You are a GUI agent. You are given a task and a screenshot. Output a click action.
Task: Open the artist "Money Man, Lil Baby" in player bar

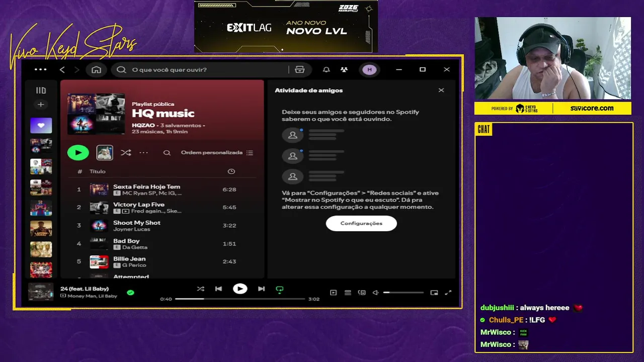pos(92,296)
